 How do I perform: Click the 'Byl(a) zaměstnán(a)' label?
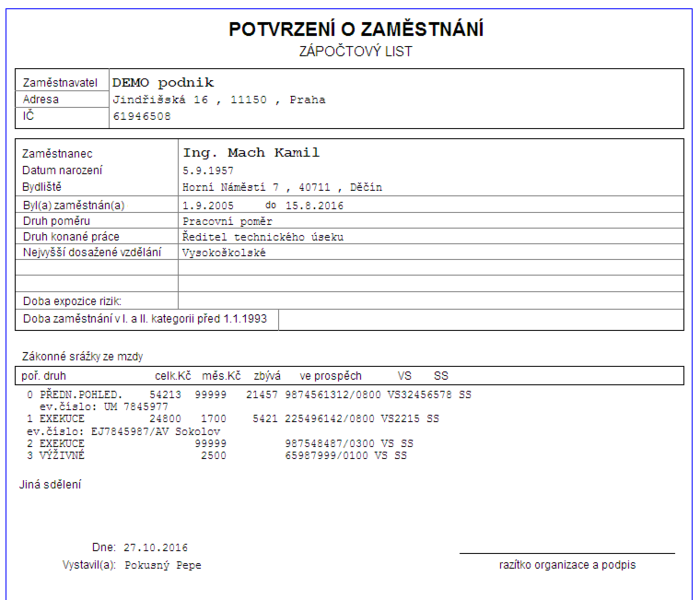(x=74, y=205)
